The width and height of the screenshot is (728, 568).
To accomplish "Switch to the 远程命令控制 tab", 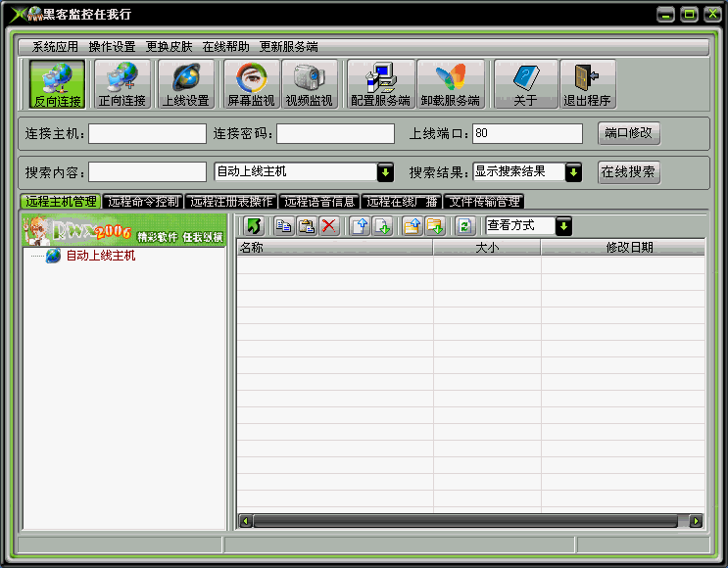I will click(143, 202).
